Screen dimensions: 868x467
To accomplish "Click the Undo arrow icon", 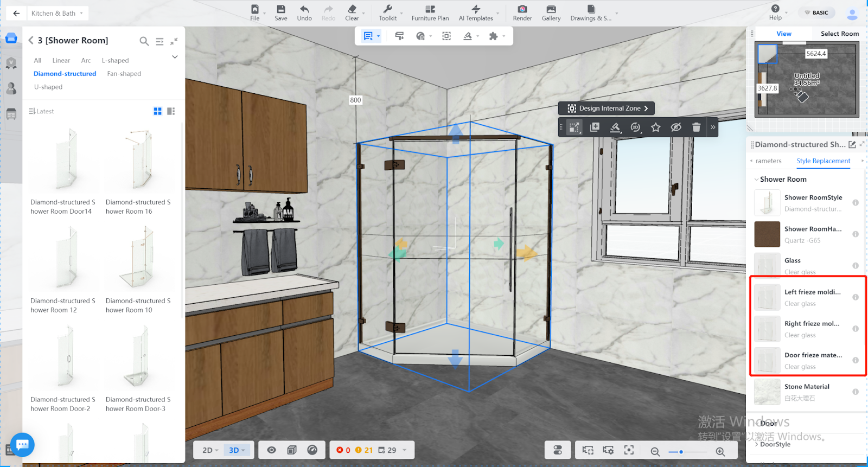I will point(304,10).
